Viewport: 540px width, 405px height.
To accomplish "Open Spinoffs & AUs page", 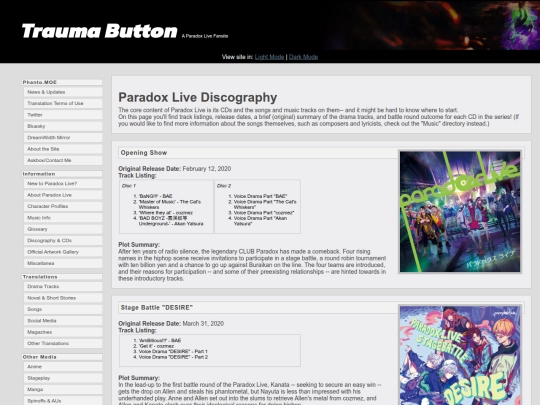I will (63, 401).
